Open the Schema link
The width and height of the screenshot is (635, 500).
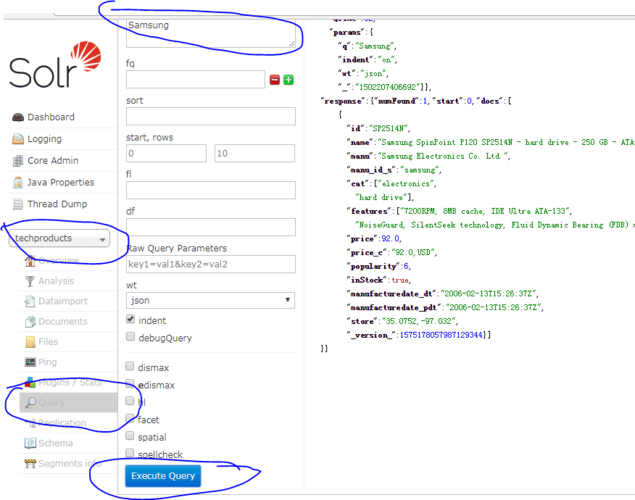[x=55, y=443]
